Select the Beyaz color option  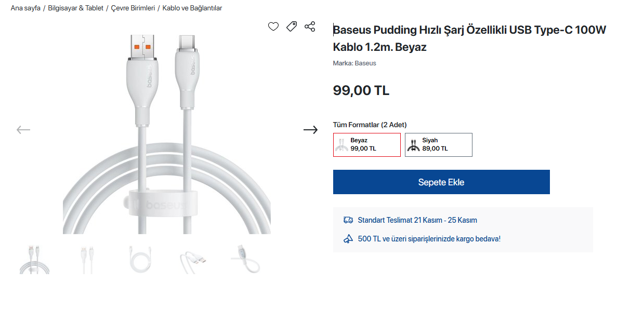[x=366, y=145]
